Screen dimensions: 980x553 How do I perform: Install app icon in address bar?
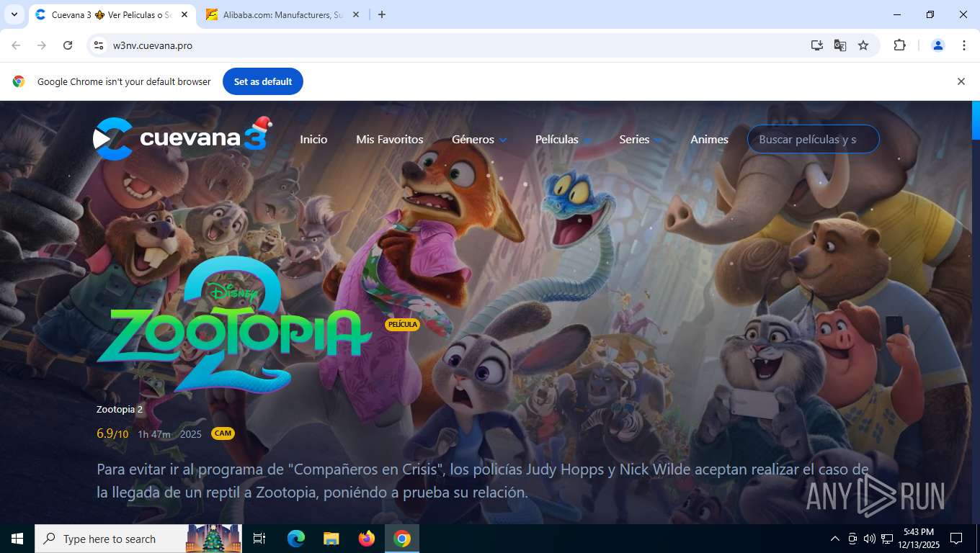[x=816, y=45]
